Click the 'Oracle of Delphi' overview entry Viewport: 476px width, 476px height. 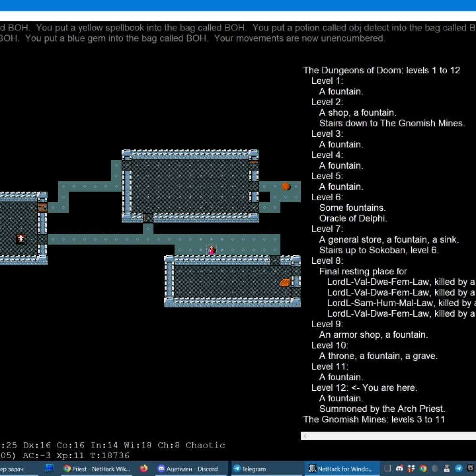pyautogui.click(x=353, y=218)
